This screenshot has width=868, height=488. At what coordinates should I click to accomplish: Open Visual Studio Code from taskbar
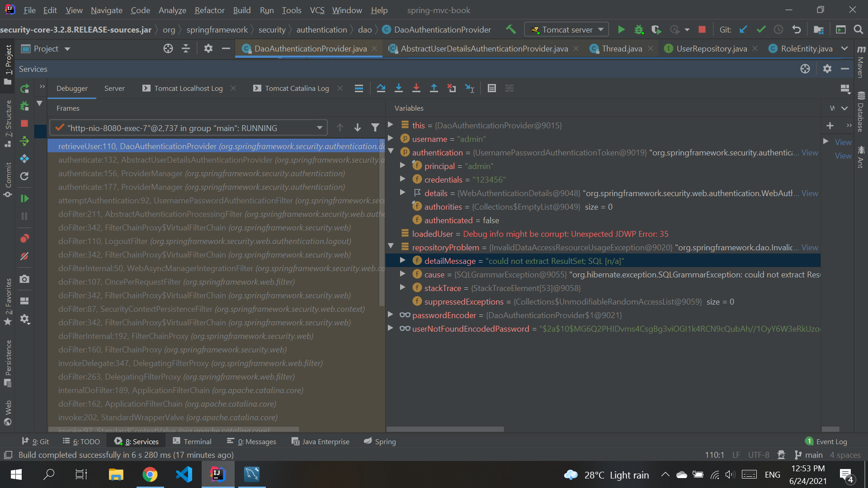tap(184, 474)
